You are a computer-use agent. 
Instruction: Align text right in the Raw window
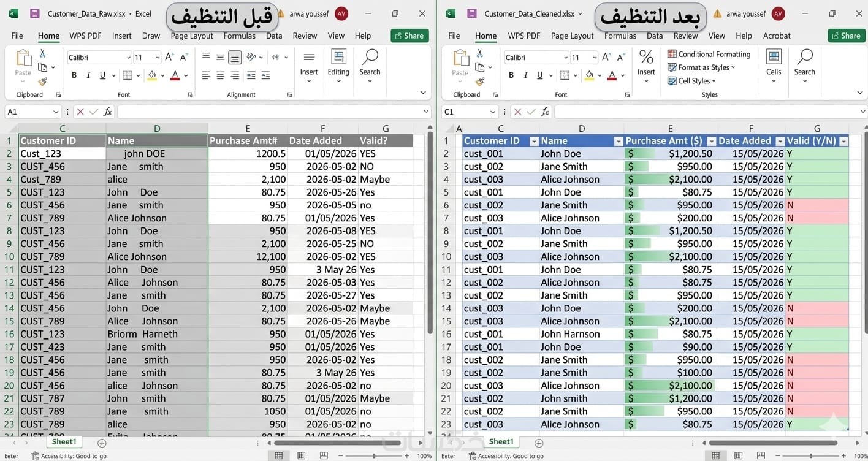click(235, 75)
